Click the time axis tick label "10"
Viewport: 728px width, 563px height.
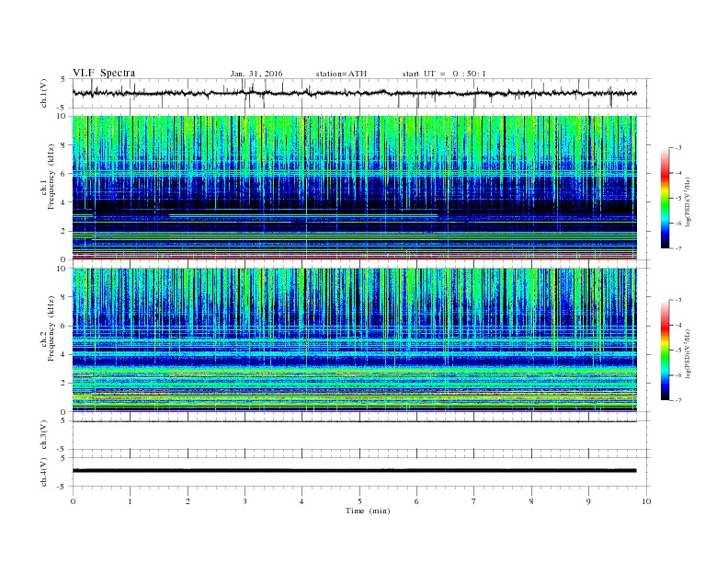click(646, 501)
